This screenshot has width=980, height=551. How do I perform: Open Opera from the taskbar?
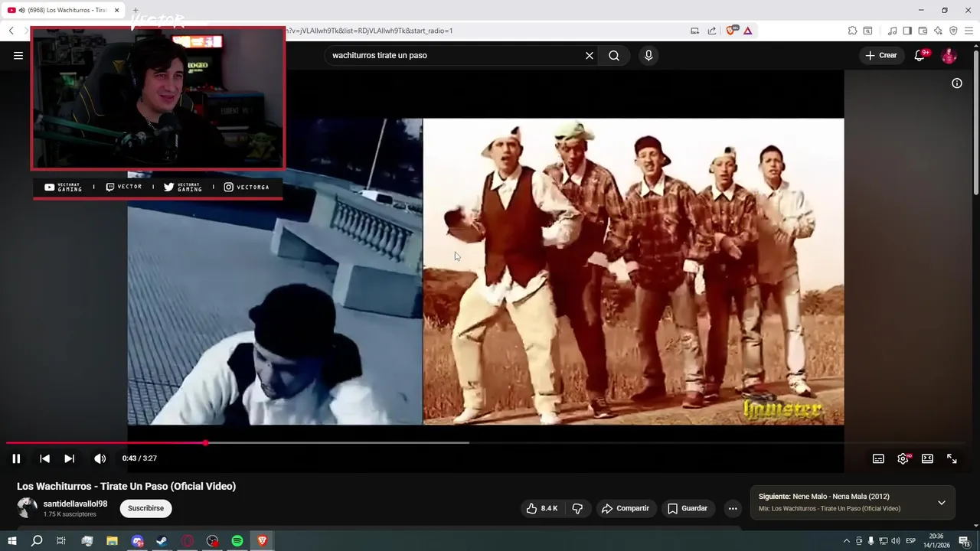188,541
